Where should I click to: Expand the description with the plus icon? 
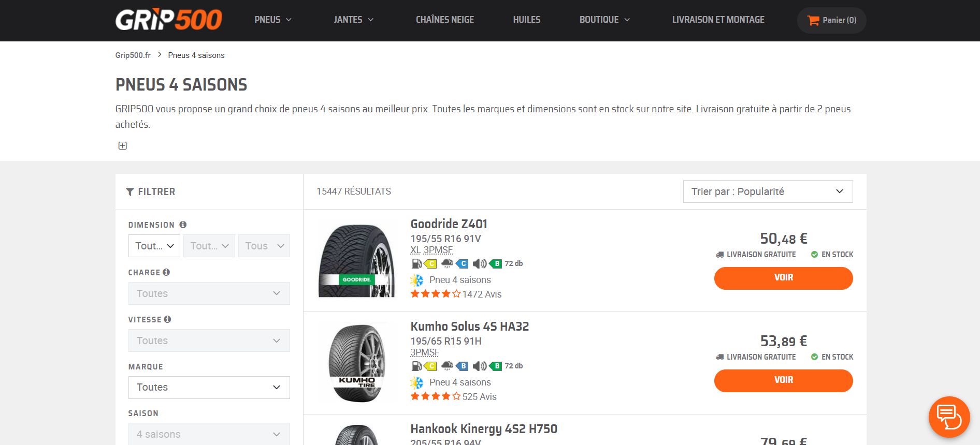123,146
